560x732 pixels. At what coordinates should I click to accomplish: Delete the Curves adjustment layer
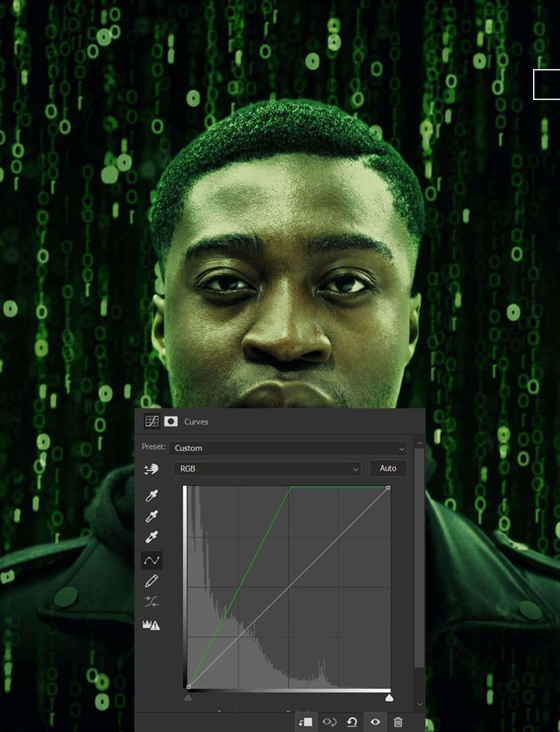coord(397,722)
